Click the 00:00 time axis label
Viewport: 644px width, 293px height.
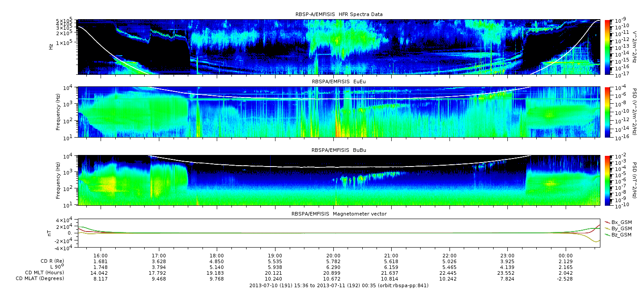coord(566,256)
